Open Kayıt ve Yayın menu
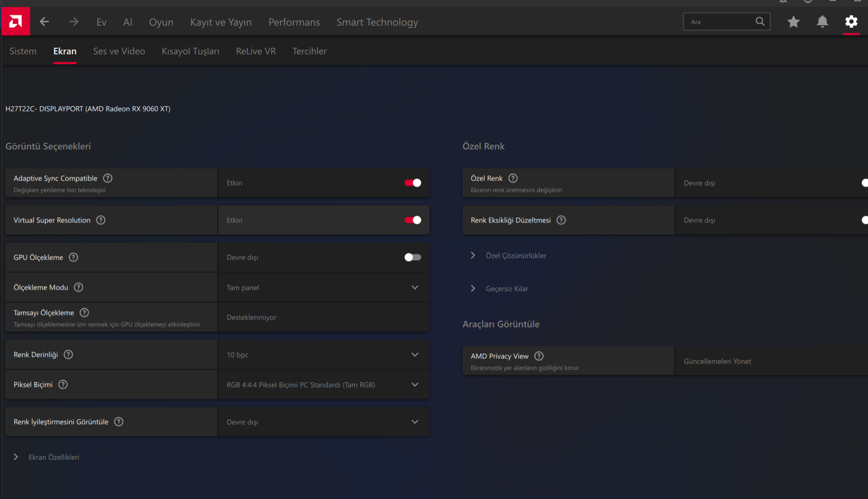 221,22
